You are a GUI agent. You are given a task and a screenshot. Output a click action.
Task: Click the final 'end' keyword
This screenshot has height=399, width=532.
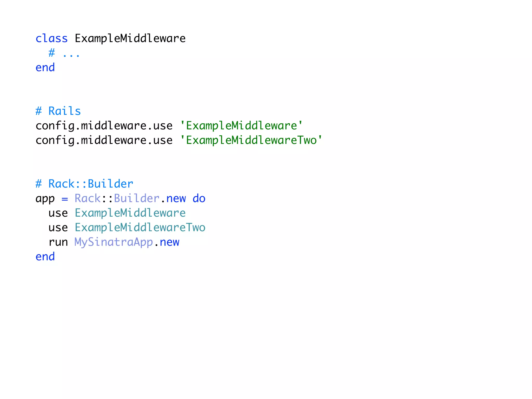[45, 257]
